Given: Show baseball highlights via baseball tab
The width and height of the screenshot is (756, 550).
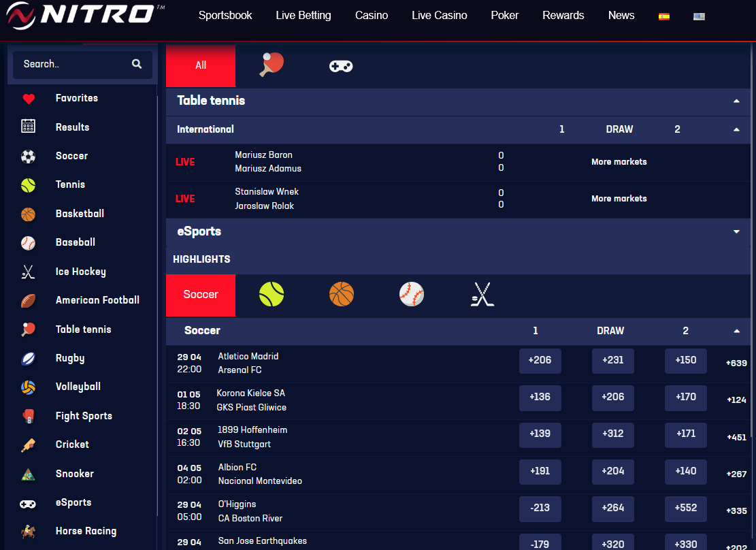Looking at the screenshot, I should (411, 294).
